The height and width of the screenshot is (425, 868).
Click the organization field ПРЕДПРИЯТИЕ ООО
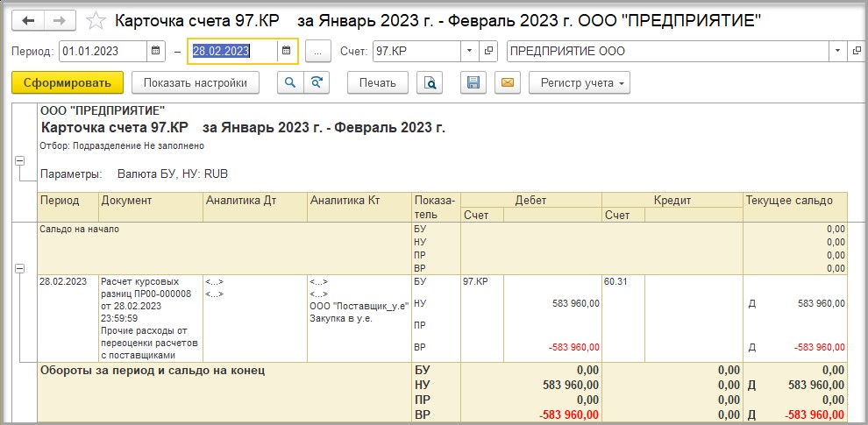(x=667, y=51)
